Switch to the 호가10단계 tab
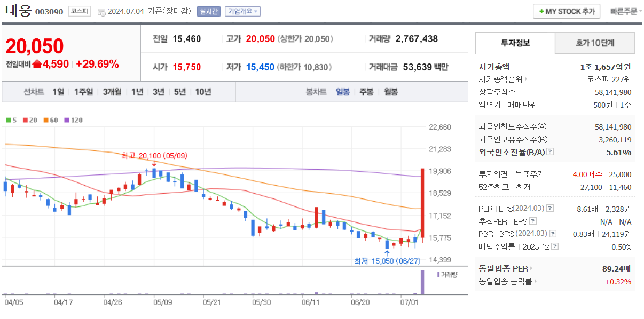This screenshot has width=644, height=319. [595, 43]
